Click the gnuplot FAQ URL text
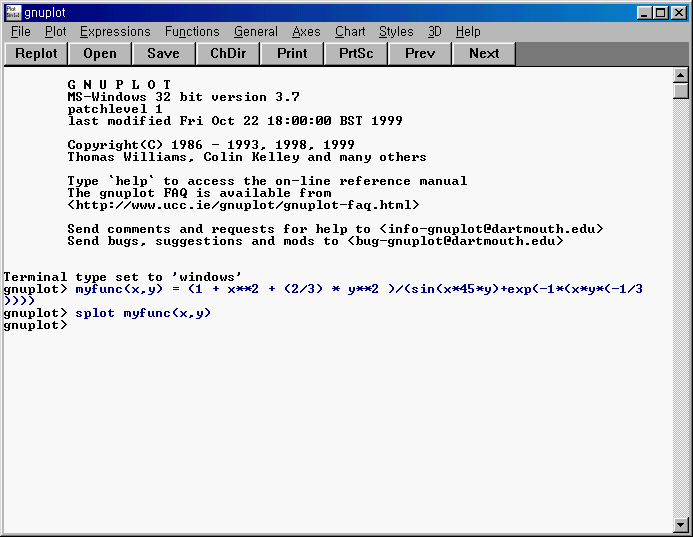The height and width of the screenshot is (537, 693). pos(243,205)
